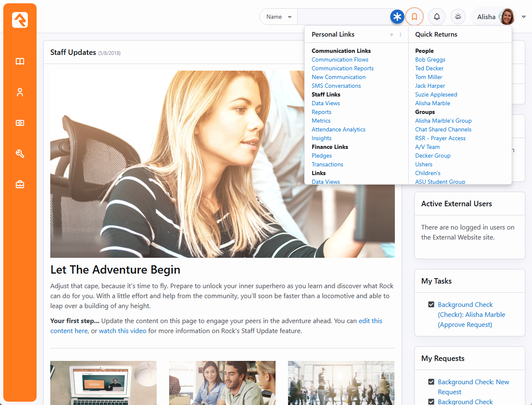
Task: Open the briefcase icon in sidebar
Action: tap(20, 185)
